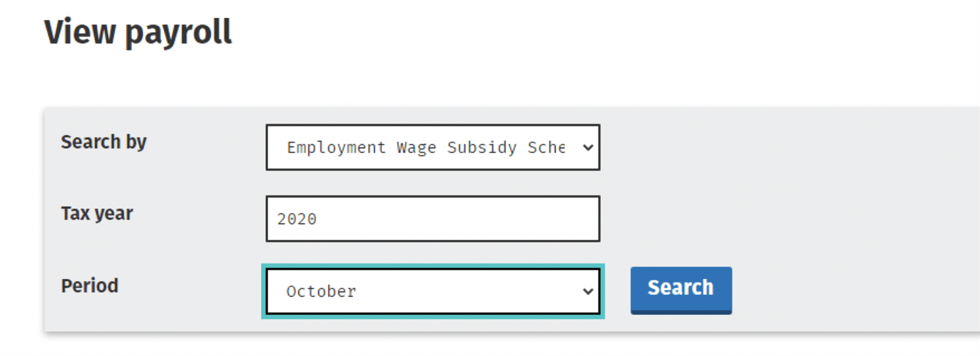Click the View payroll heading
This screenshot has height=356, width=980.
(138, 32)
